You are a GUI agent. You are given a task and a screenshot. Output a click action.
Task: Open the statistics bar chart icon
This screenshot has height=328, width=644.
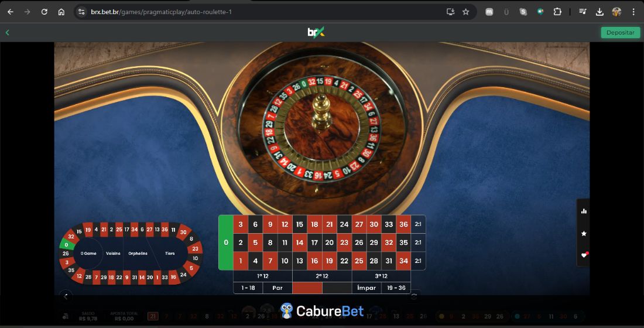tap(584, 211)
